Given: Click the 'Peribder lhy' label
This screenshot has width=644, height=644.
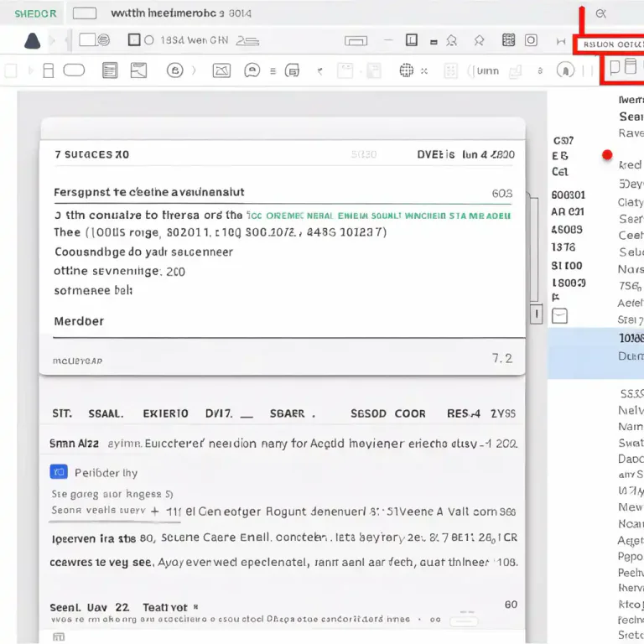Looking at the screenshot, I should point(106,473).
